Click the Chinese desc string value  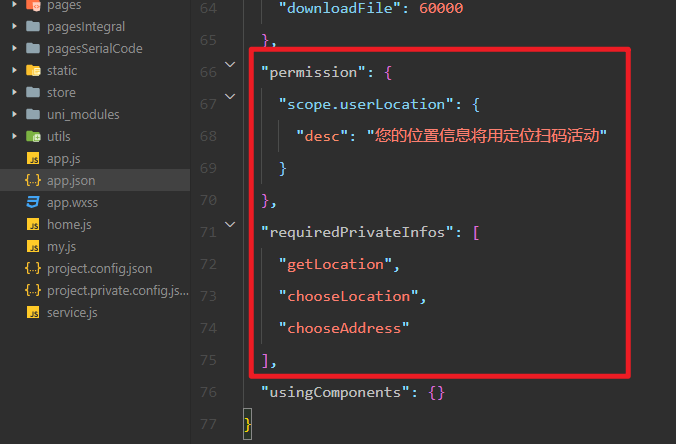(x=487, y=136)
